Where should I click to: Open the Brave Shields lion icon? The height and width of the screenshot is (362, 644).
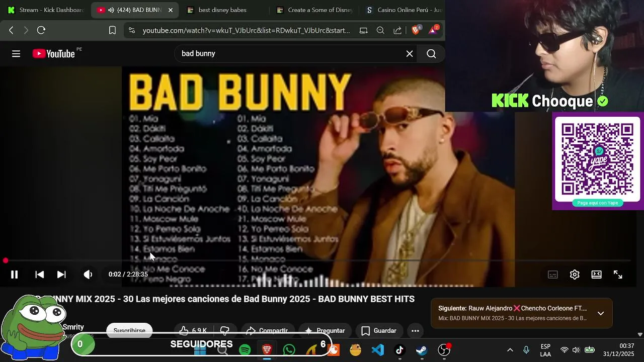pyautogui.click(x=416, y=30)
